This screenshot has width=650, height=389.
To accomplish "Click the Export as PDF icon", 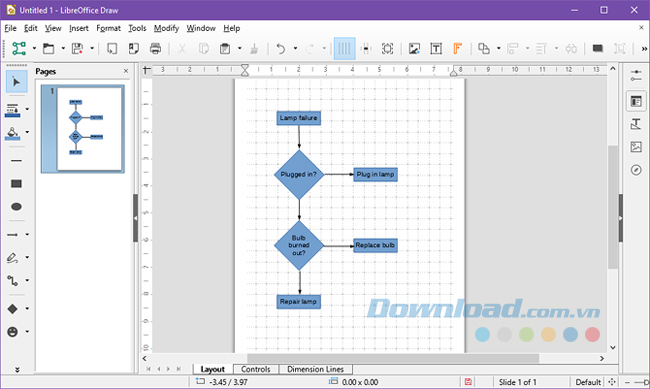I will tap(133, 49).
